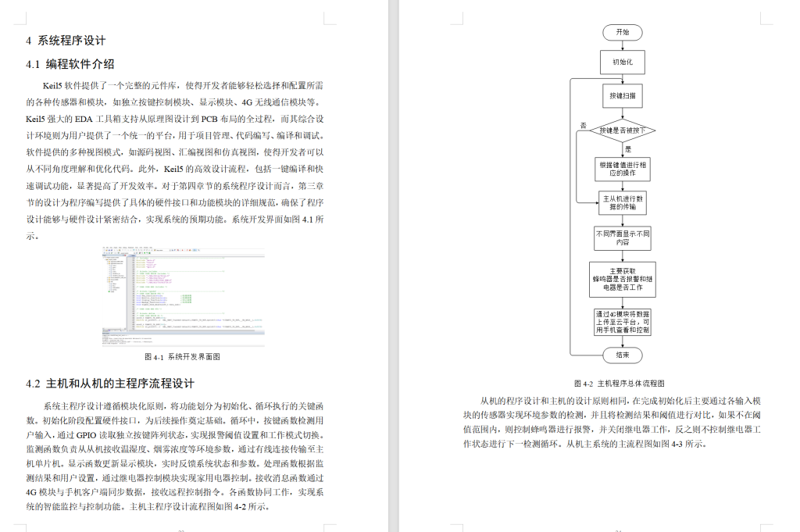The height and width of the screenshot is (532, 800).
Task: Select the "初始化" flowchart box
Action: pos(623,62)
